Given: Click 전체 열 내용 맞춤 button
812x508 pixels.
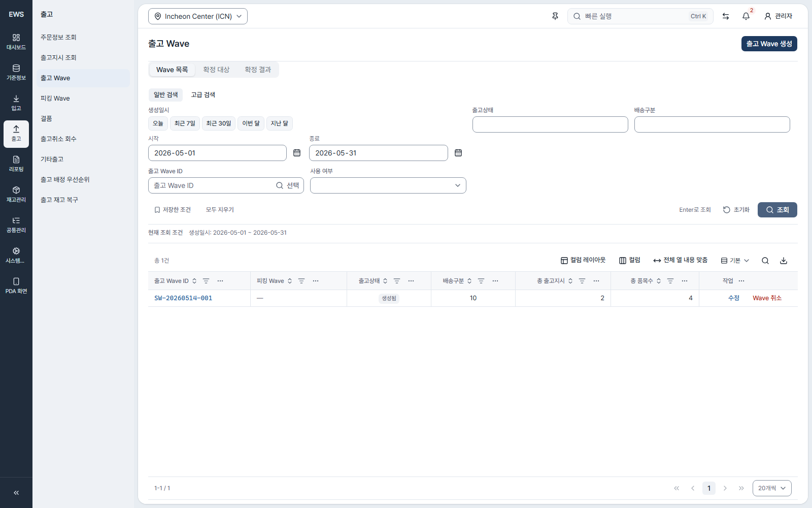Looking at the screenshot, I should coord(680,261).
